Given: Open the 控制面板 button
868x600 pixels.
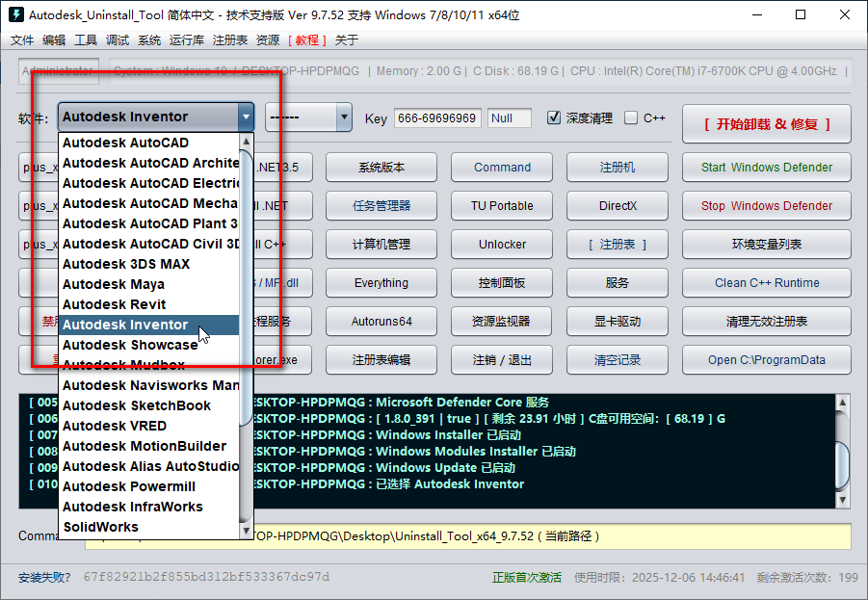Looking at the screenshot, I should click(502, 283).
